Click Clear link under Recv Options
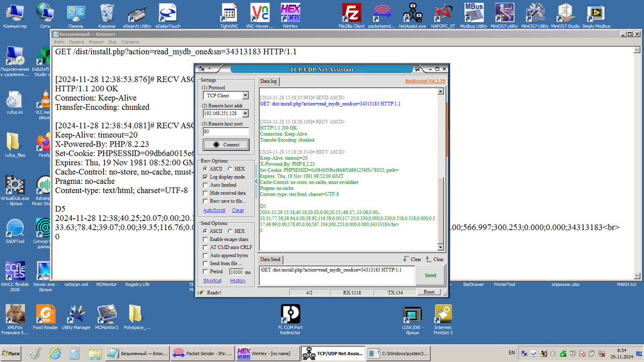Viewport: 644px width, 362px height. (238, 210)
